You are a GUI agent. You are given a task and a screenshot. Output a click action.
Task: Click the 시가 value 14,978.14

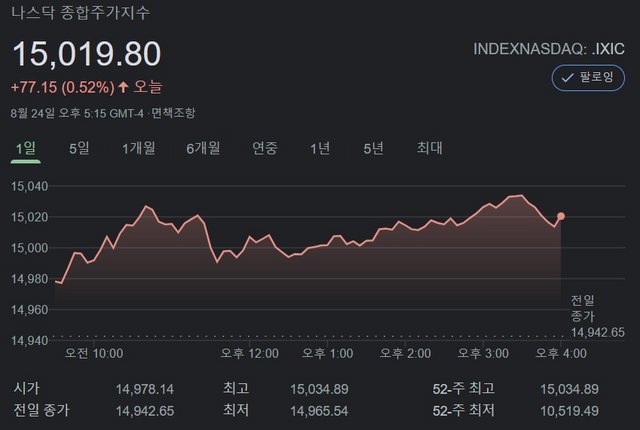145,389
